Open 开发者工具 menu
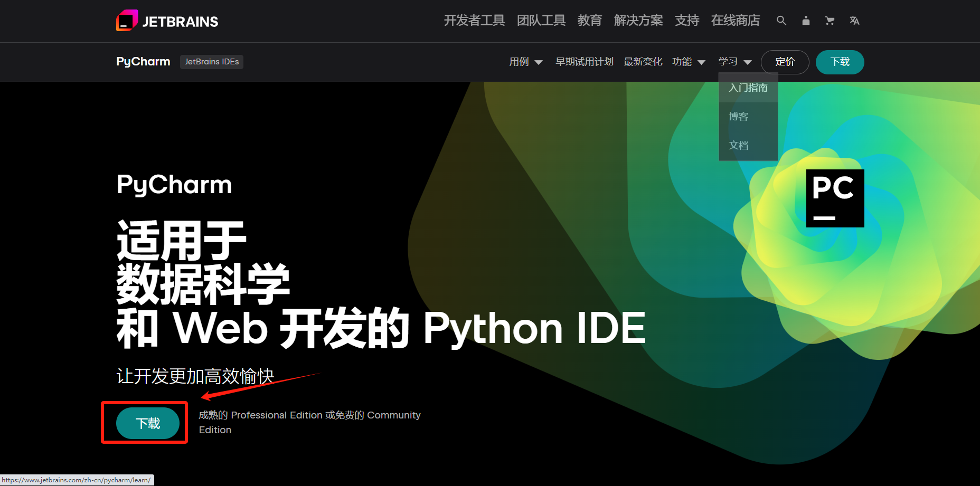Image resolution: width=980 pixels, height=486 pixels. coord(474,21)
